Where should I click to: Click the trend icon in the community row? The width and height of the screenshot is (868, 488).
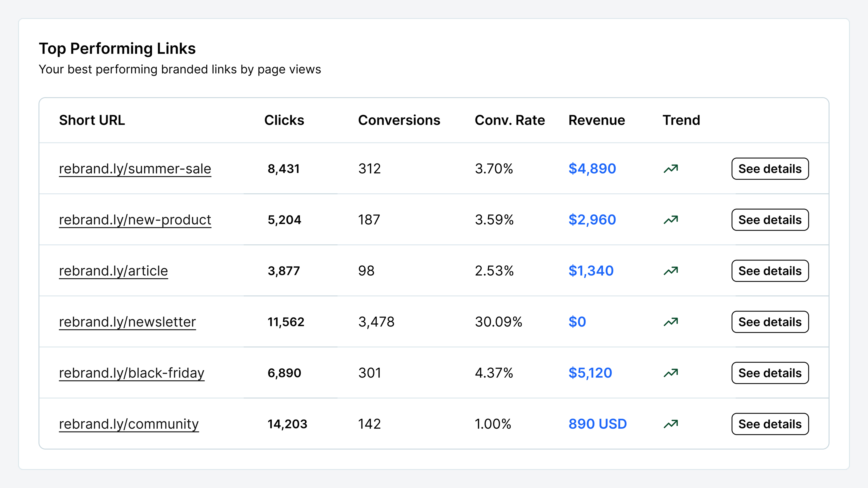tap(670, 424)
